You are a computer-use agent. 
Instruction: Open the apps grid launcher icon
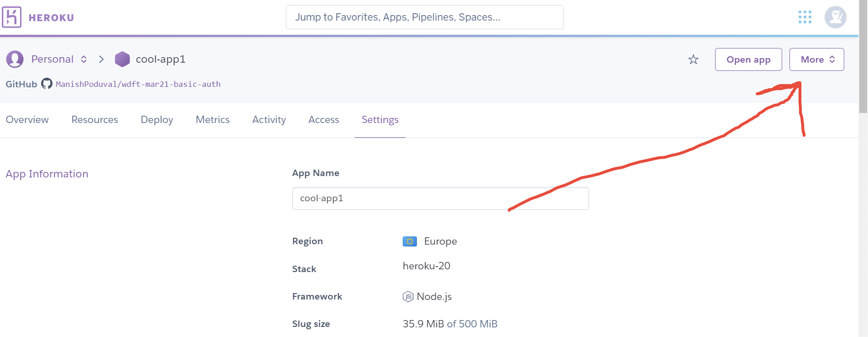(x=805, y=17)
